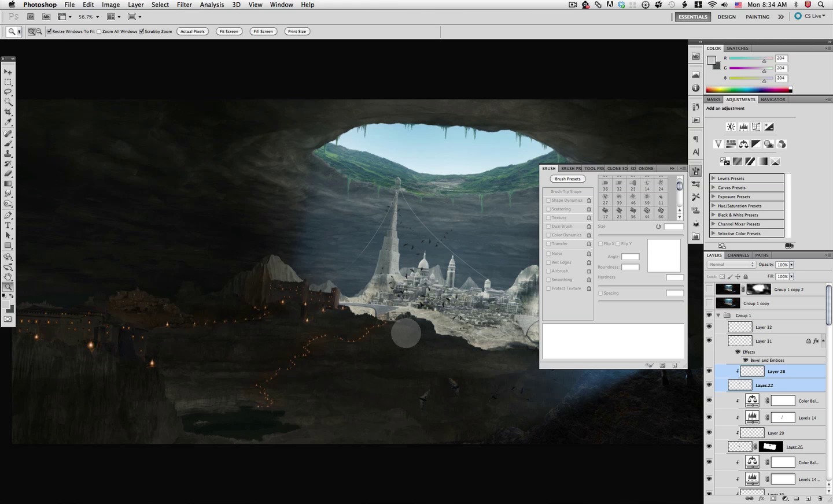Screen dimensions: 833x504
Task: Click the Print Size button
Action: (297, 31)
